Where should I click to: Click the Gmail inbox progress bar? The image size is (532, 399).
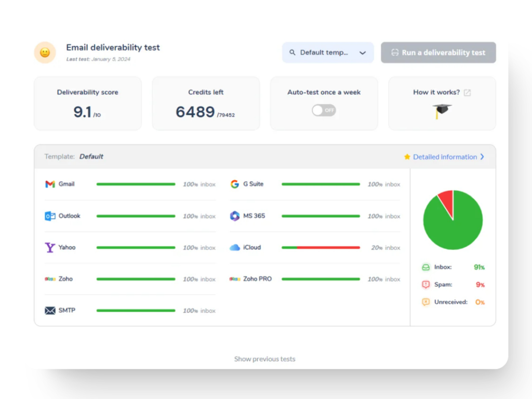point(136,184)
